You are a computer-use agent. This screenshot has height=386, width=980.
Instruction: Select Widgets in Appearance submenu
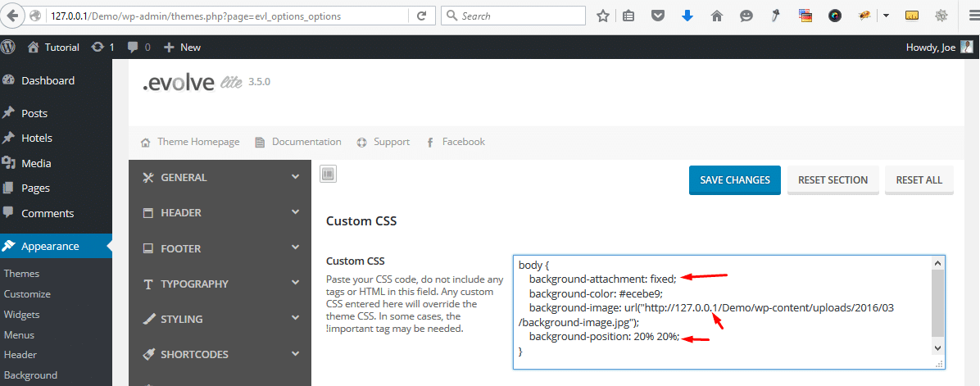coord(22,314)
